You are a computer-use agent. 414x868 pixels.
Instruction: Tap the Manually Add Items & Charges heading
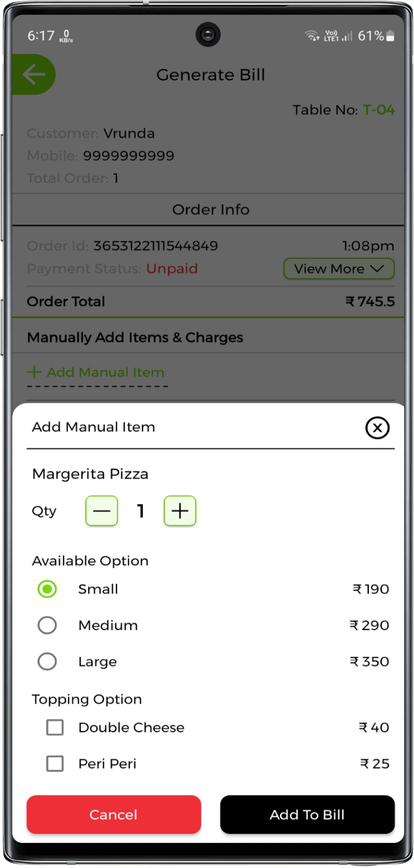[x=135, y=338]
